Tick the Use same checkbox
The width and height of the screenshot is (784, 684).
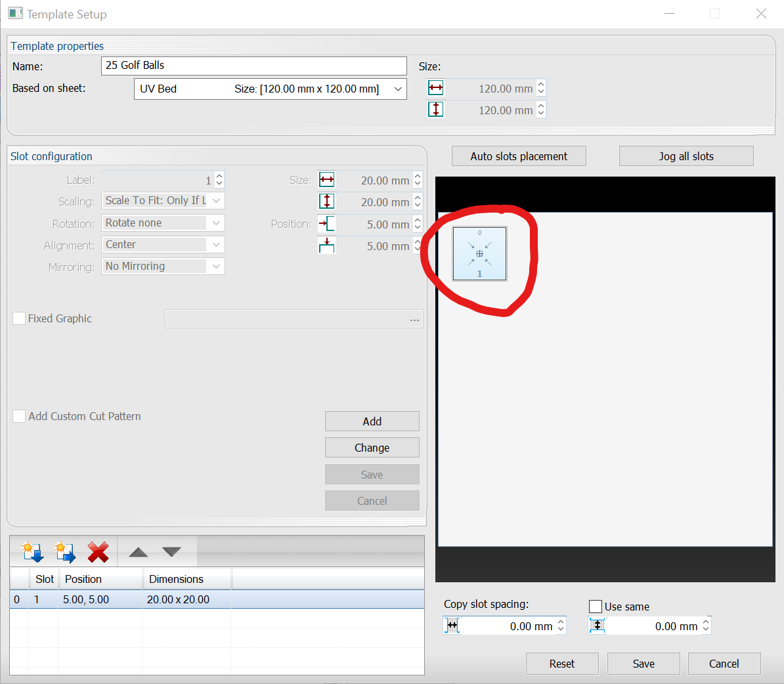(595, 607)
